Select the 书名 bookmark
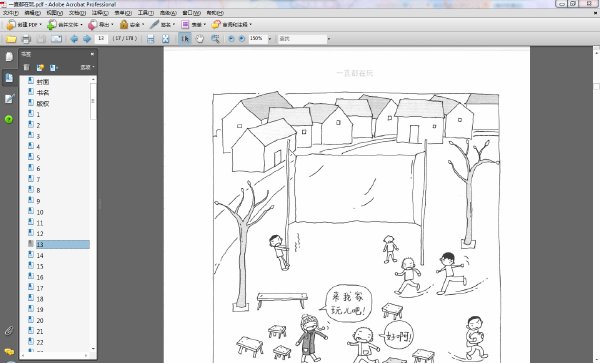This screenshot has width=600, height=363. [x=42, y=93]
